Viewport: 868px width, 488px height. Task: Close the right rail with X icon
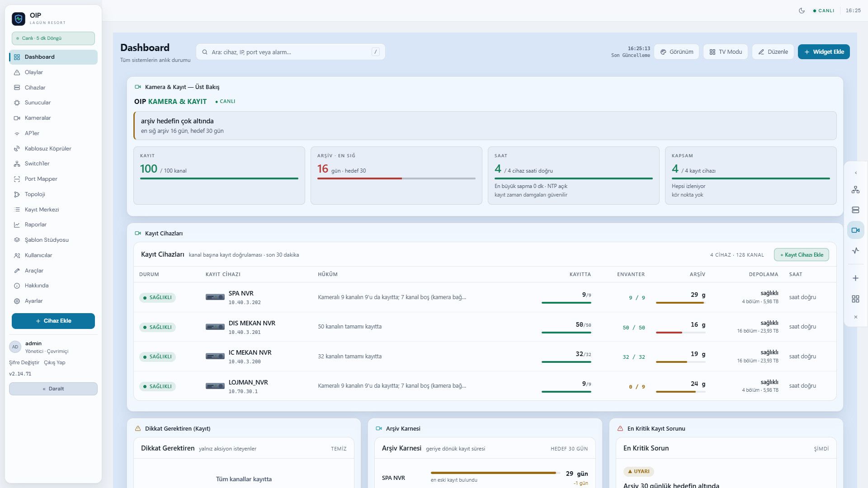(x=855, y=317)
